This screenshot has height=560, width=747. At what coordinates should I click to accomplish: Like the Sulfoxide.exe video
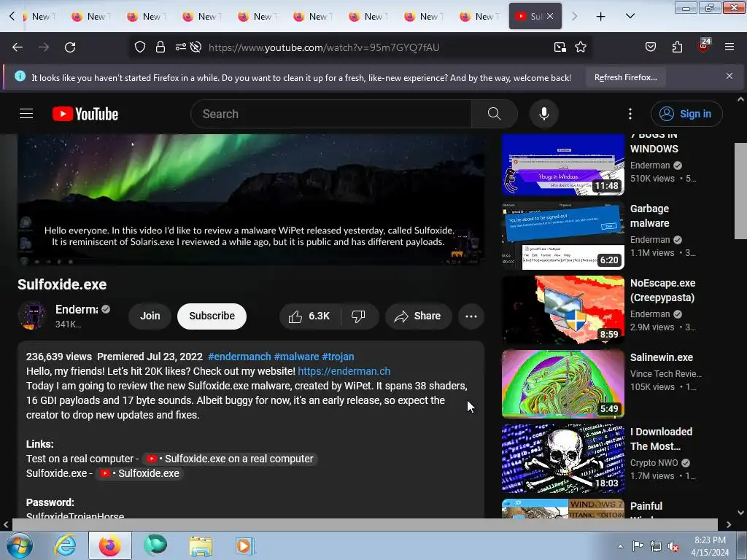click(x=309, y=316)
